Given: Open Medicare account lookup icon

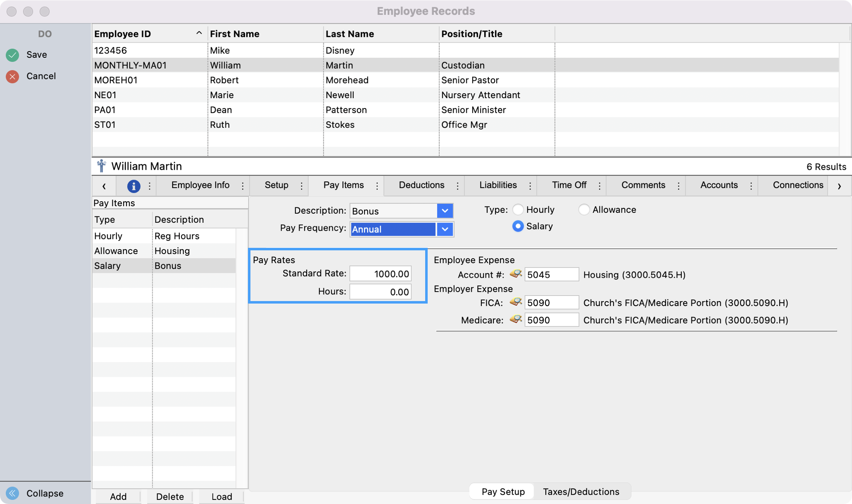Looking at the screenshot, I should (516, 320).
